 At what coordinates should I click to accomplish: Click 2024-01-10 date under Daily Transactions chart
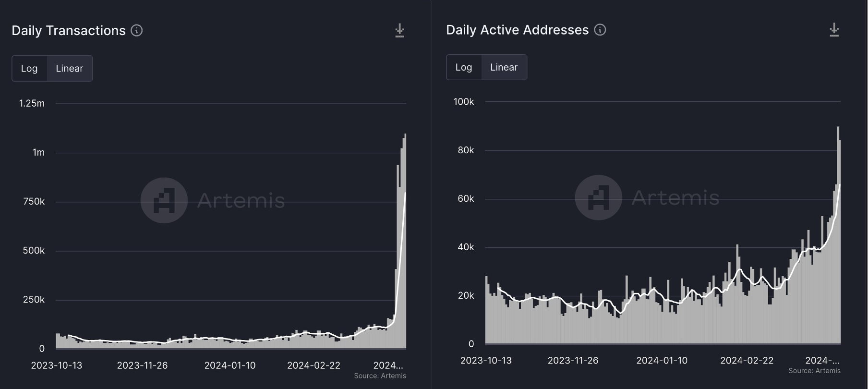coord(230,365)
